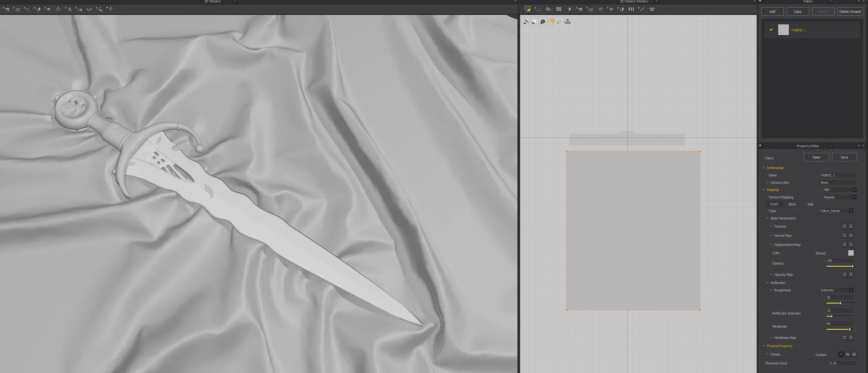Select the Edit Pattern point tool
The width and height of the screenshot is (868, 373).
[538, 9]
